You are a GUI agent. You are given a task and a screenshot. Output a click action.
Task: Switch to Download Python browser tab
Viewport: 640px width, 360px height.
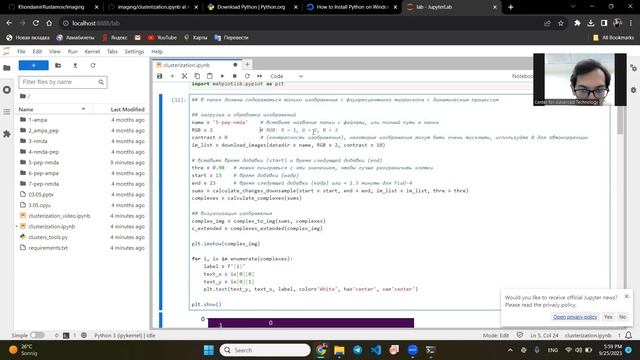(x=251, y=7)
